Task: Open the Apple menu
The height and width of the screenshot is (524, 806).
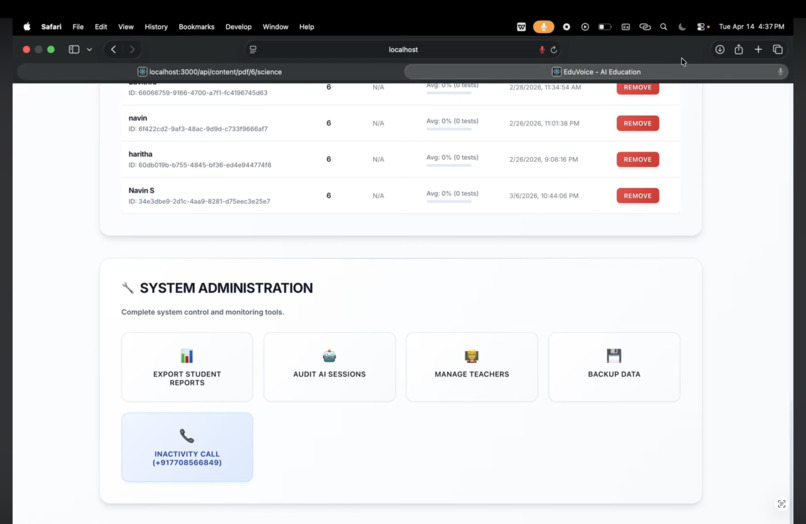Action: [x=27, y=27]
